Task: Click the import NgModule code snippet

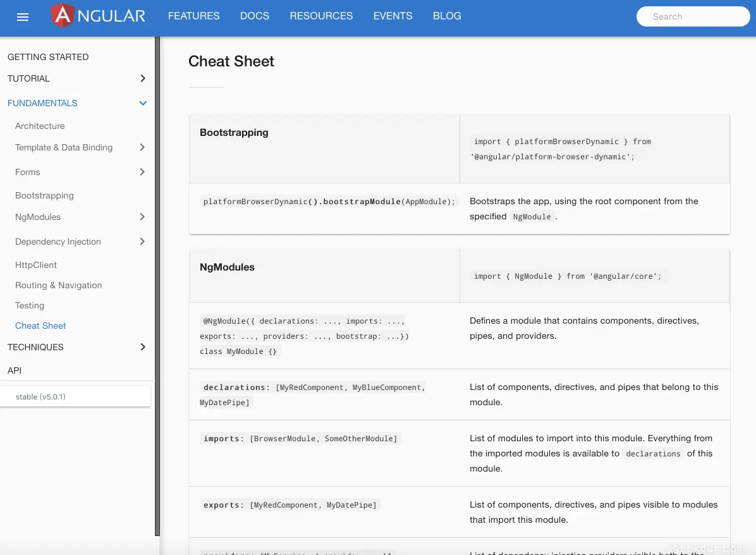Action: coord(568,276)
